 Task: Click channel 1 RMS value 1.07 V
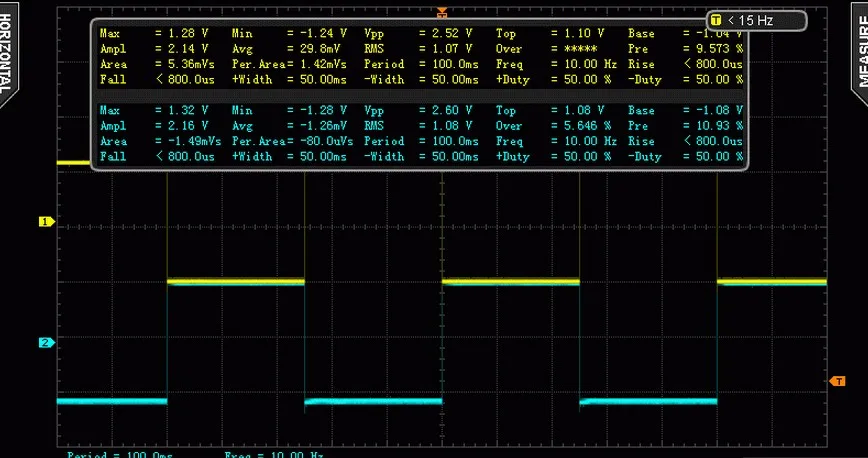coord(453,49)
